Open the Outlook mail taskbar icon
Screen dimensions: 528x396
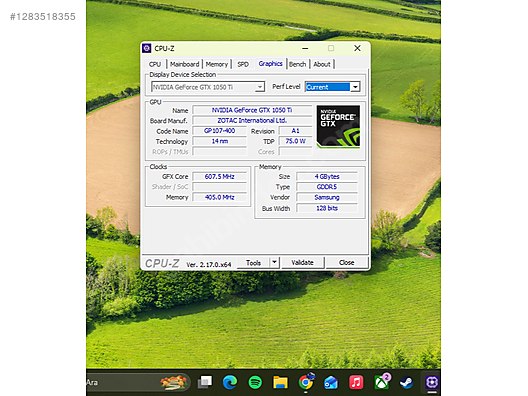[331, 382]
